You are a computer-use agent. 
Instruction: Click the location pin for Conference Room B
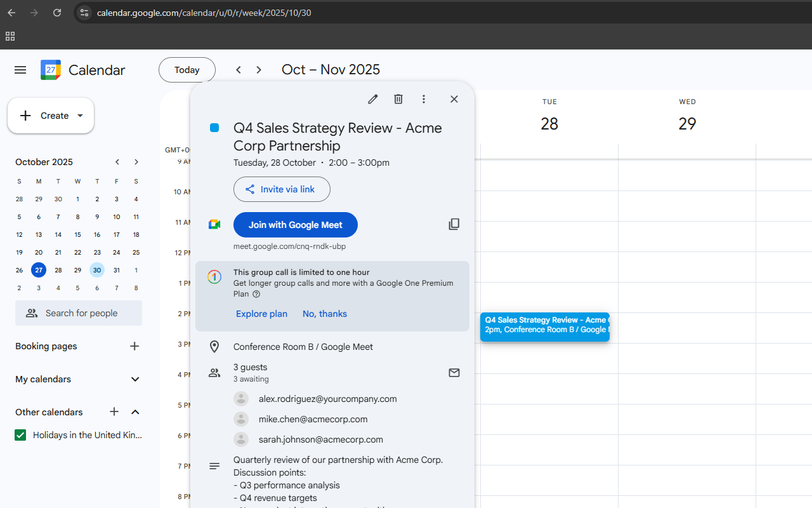(x=214, y=347)
